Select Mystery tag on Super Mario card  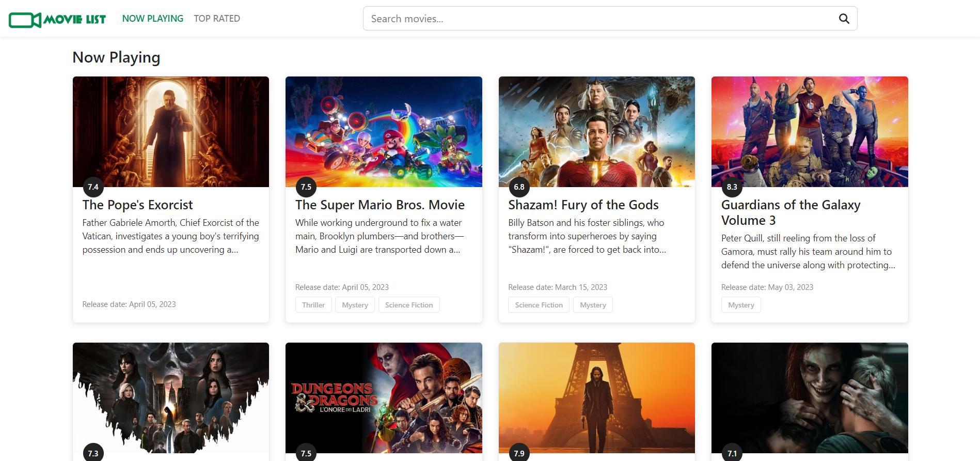pyautogui.click(x=355, y=305)
